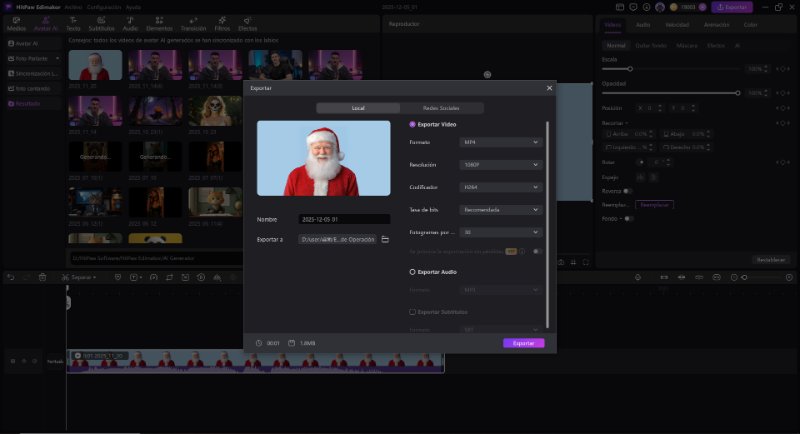Open the Subtítulos tool
The width and height of the screenshot is (800, 434).
coord(101,23)
